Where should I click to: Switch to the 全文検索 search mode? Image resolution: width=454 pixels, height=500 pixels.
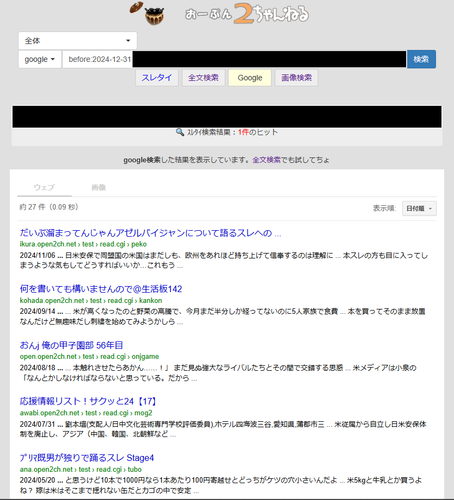click(x=203, y=78)
